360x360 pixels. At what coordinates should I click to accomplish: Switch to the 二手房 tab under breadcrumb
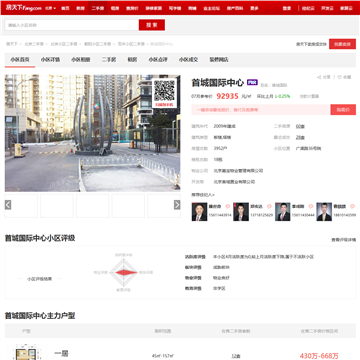[x=109, y=60]
